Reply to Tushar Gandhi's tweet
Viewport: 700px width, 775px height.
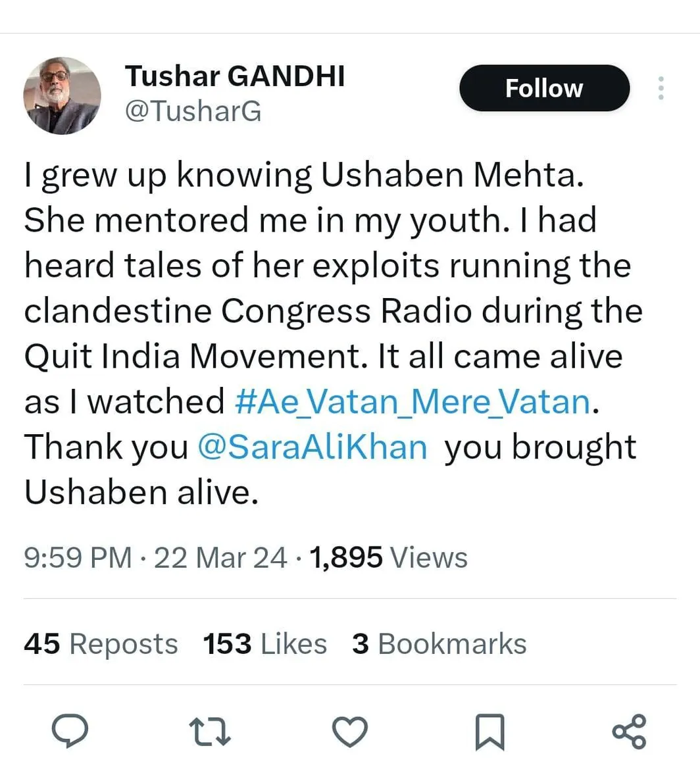pyautogui.click(x=70, y=732)
